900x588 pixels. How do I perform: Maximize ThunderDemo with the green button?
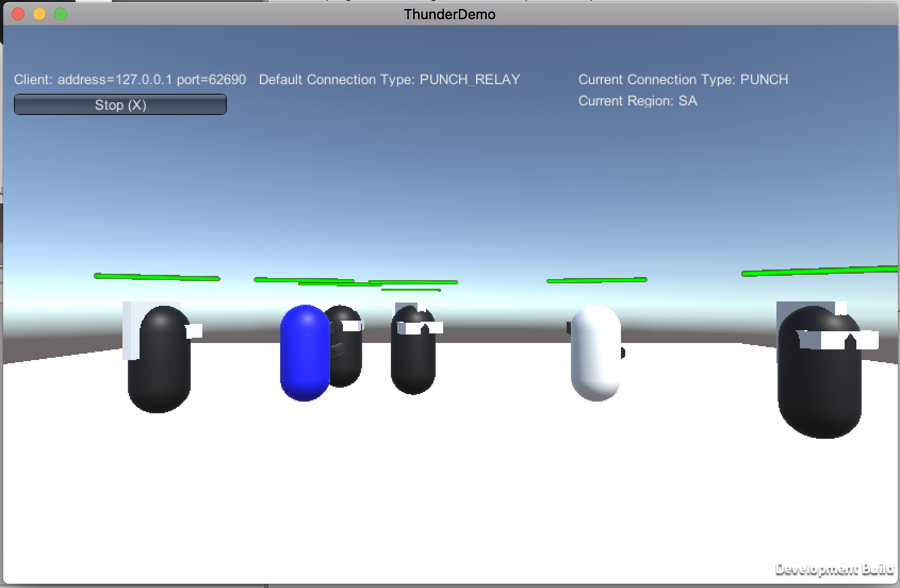tap(61, 14)
